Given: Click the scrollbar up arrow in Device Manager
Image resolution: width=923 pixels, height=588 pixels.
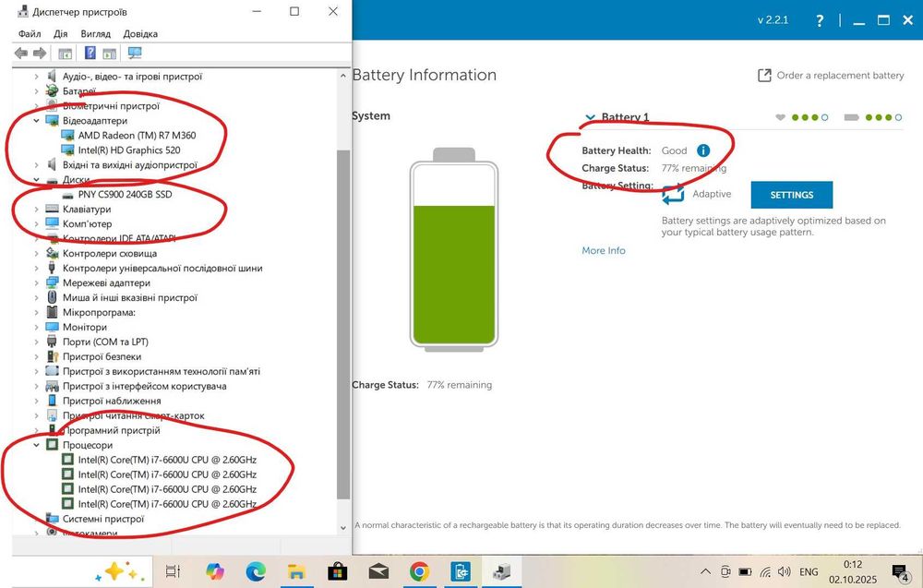Looking at the screenshot, I should 343,76.
